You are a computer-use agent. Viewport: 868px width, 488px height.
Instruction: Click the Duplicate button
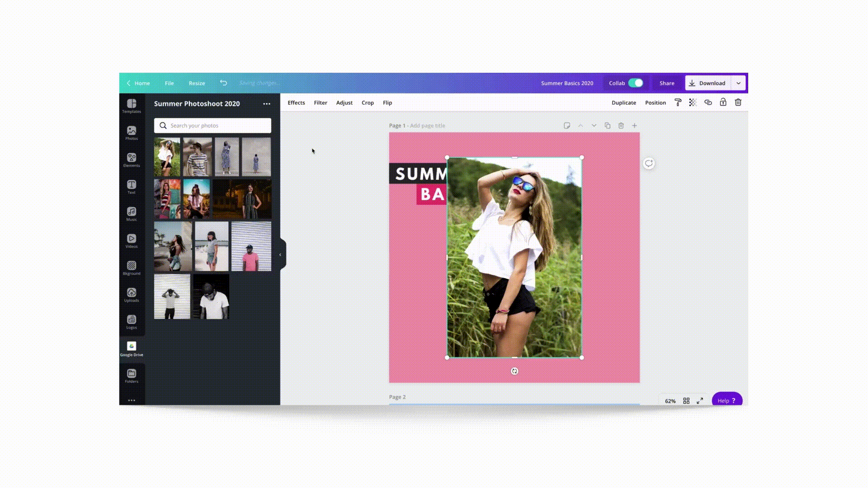pyautogui.click(x=624, y=103)
